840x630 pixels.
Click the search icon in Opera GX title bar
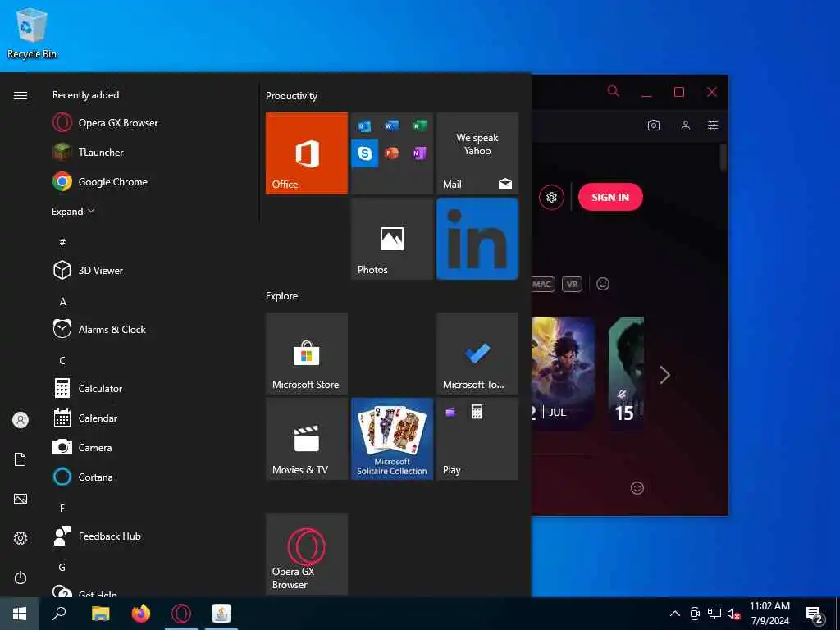pyautogui.click(x=614, y=92)
